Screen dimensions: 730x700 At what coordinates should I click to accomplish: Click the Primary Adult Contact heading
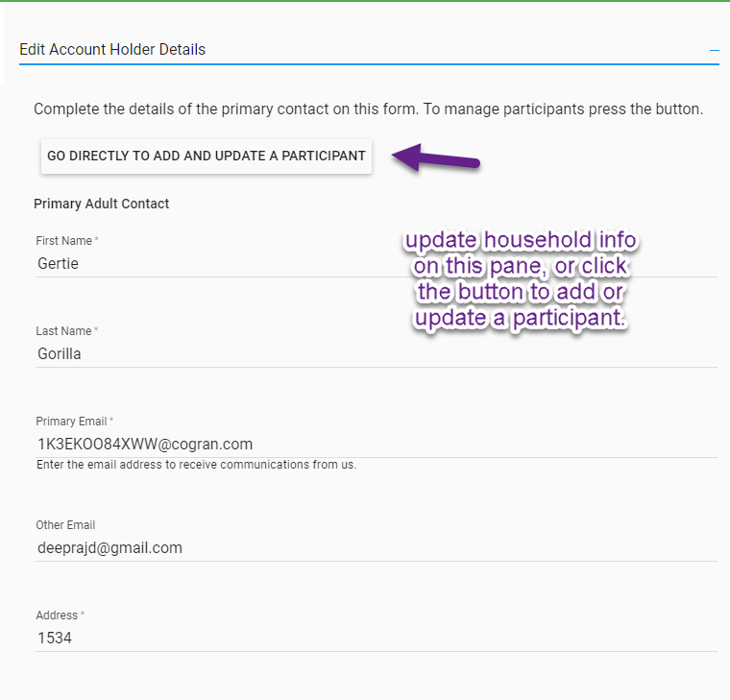point(101,204)
